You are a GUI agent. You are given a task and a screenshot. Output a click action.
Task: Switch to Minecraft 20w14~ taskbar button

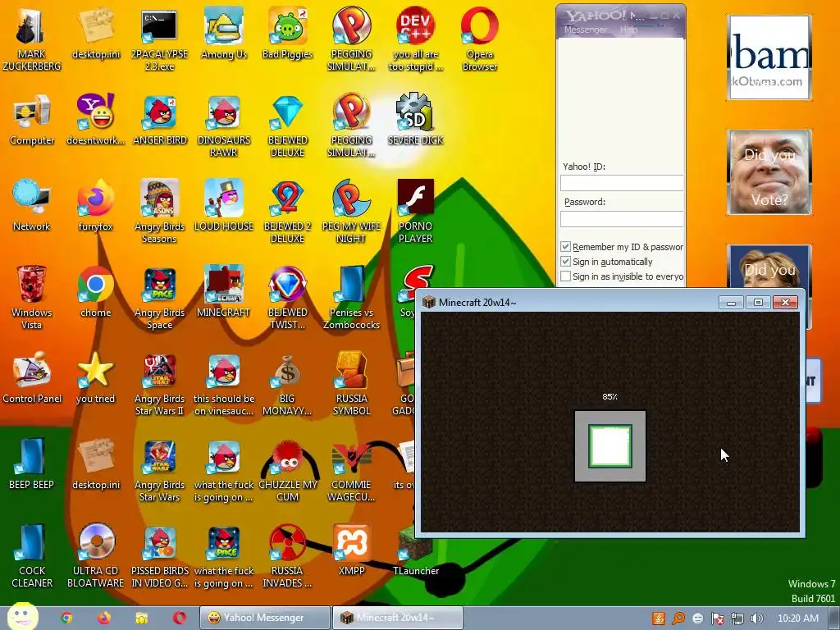398,618
